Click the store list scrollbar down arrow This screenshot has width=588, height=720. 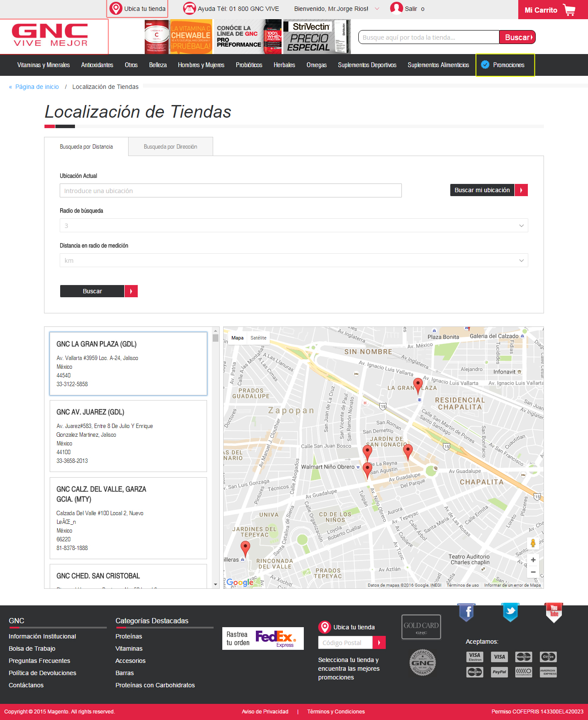[215, 584]
